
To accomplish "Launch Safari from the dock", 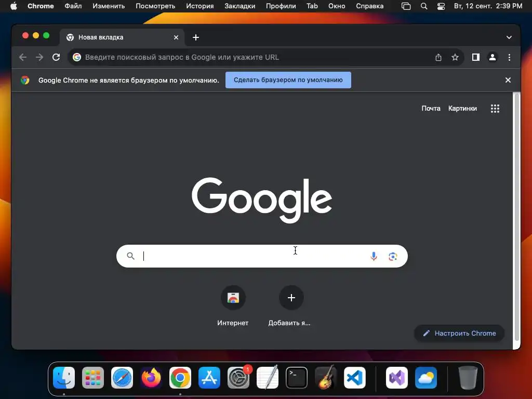I will tap(122, 378).
